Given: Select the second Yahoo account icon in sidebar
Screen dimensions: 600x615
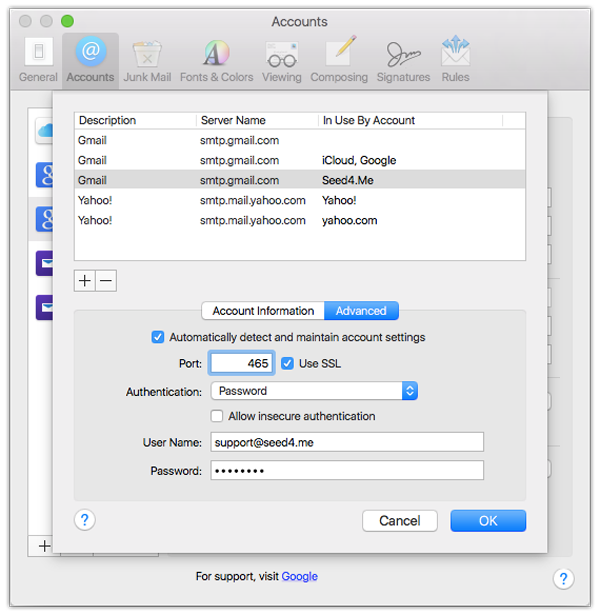Looking at the screenshot, I should tap(44, 307).
